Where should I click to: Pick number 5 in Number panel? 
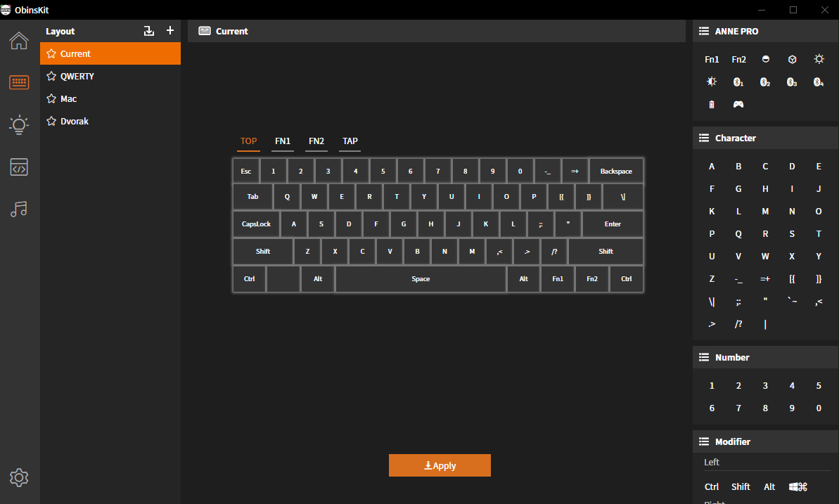[x=819, y=386]
